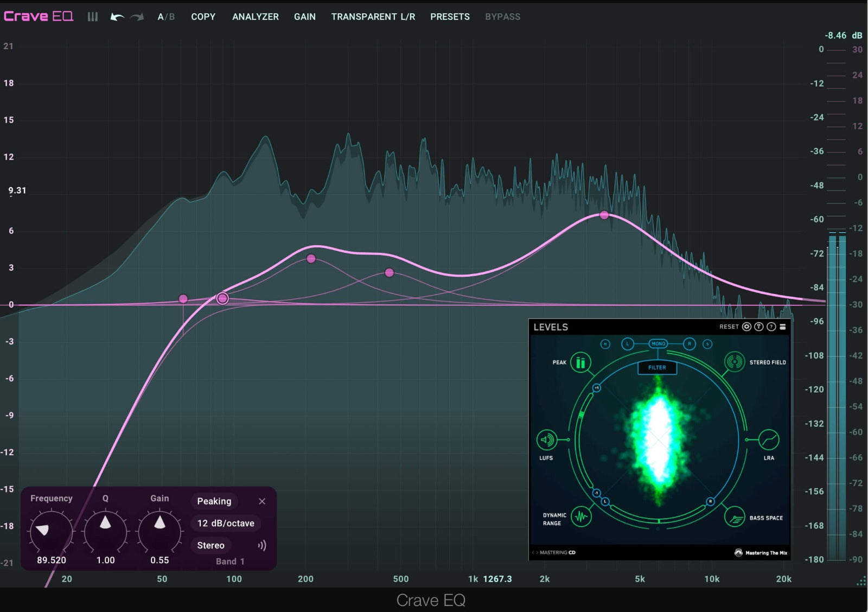Open the Stereo channel mode dropdown
The image size is (868, 612).
(x=211, y=545)
